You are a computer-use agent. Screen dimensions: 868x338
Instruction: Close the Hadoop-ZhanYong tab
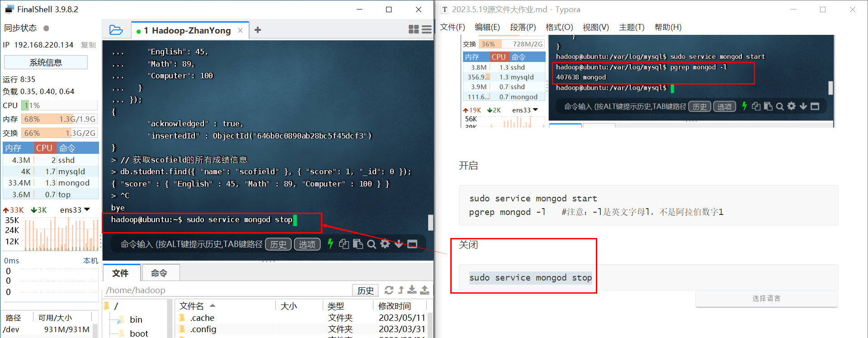[x=240, y=30]
